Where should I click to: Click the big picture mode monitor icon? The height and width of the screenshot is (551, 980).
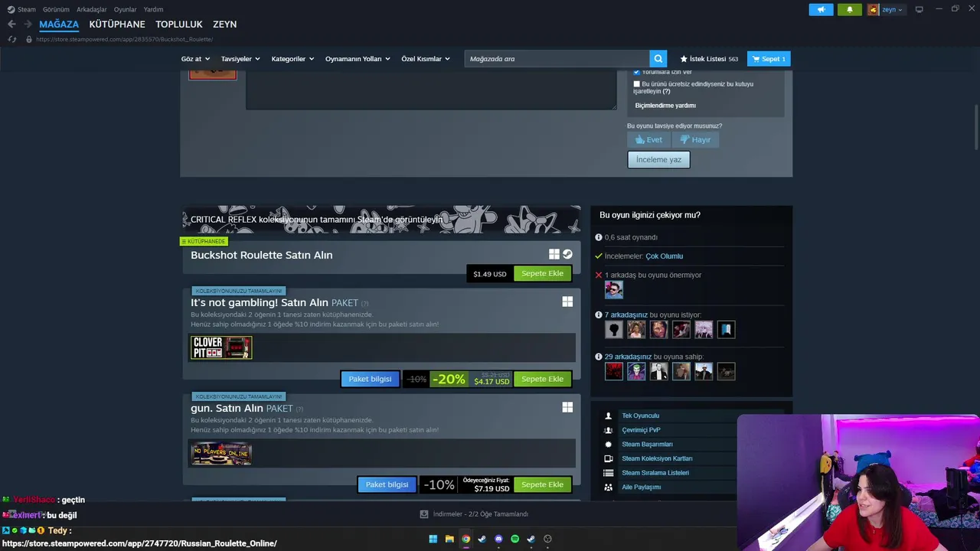click(x=919, y=9)
